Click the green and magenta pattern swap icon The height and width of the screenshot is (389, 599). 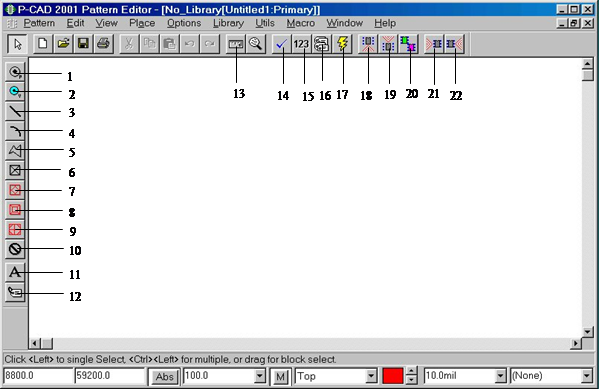pyautogui.click(x=408, y=44)
